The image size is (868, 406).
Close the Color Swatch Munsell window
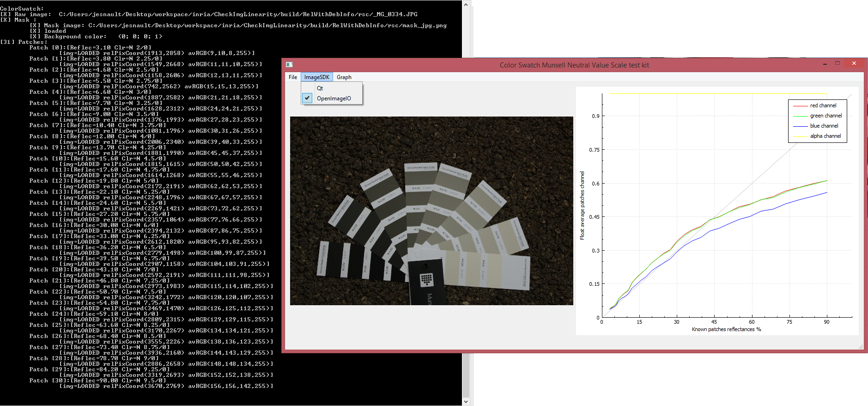[x=854, y=63]
